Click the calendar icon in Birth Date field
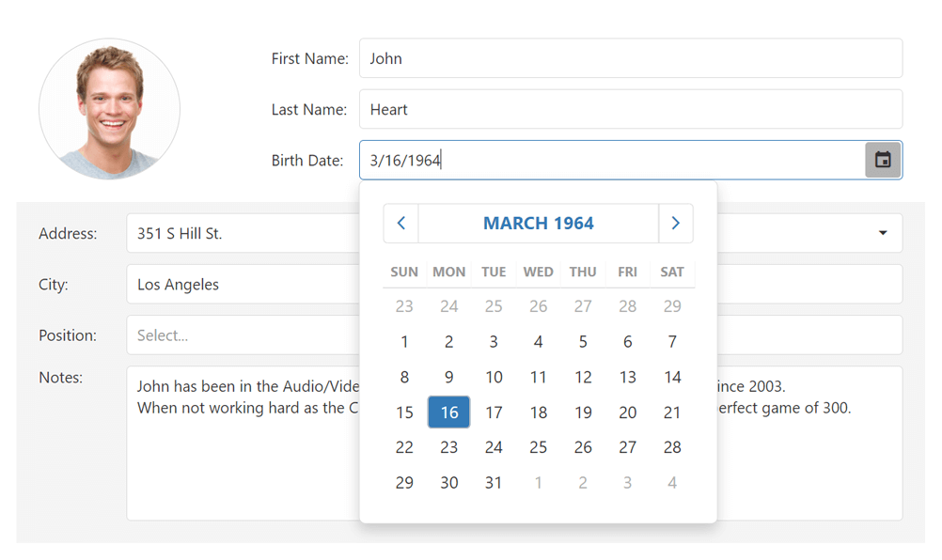The image size is (942, 560). 883,160
